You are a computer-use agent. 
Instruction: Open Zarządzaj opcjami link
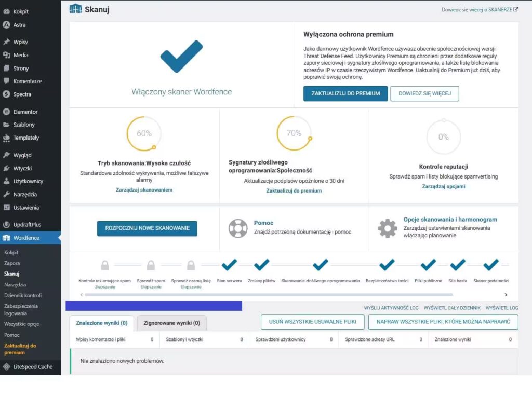[444, 186]
